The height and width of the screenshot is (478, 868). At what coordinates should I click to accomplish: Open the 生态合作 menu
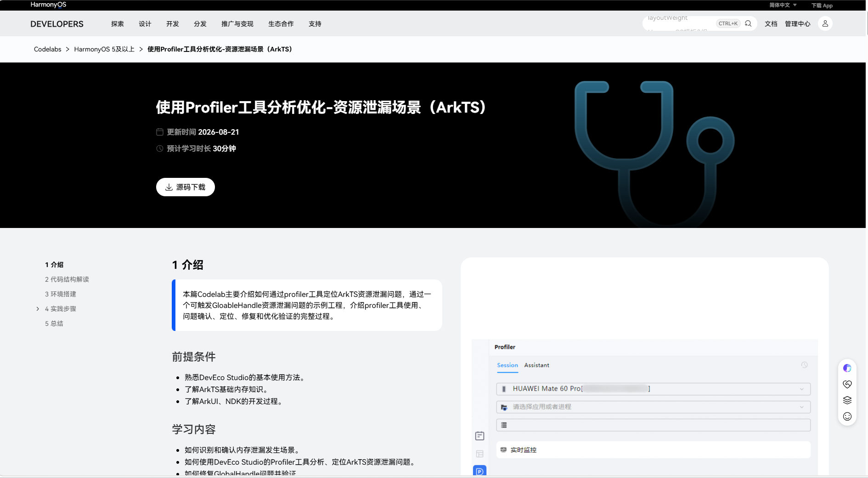click(x=281, y=24)
